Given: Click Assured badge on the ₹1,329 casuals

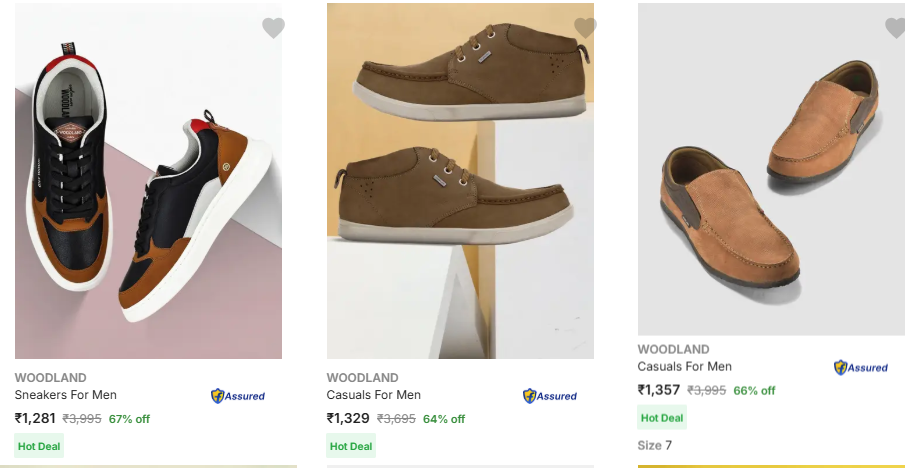Looking at the screenshot, I should [x=550, y=396].
